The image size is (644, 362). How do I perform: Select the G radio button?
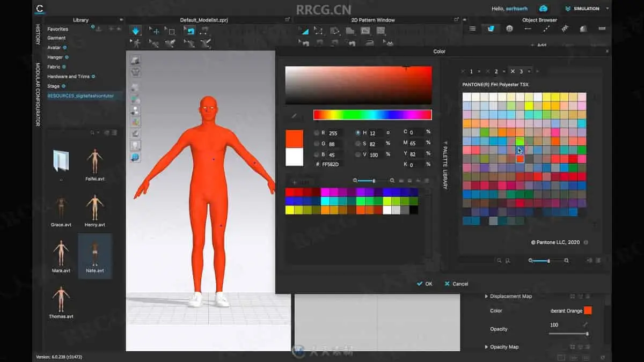[316, 144]
